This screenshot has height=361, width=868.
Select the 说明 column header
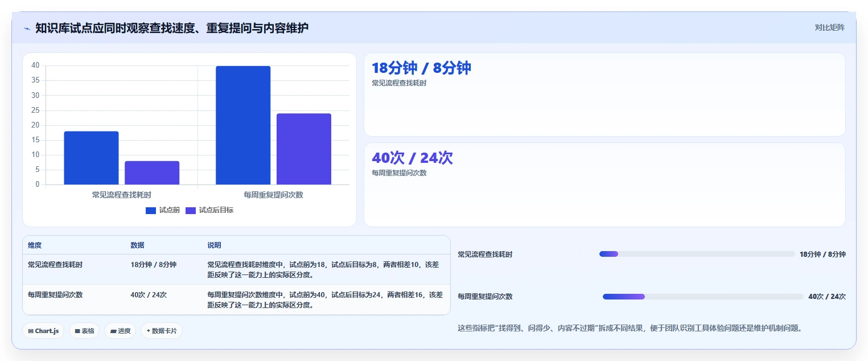214,245
